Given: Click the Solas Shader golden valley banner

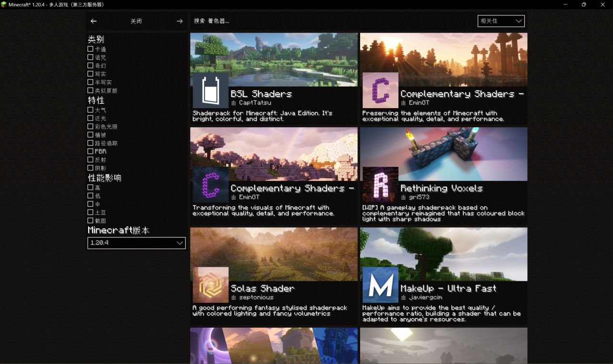Looking at the screenshot, I should tap(274, 254).
